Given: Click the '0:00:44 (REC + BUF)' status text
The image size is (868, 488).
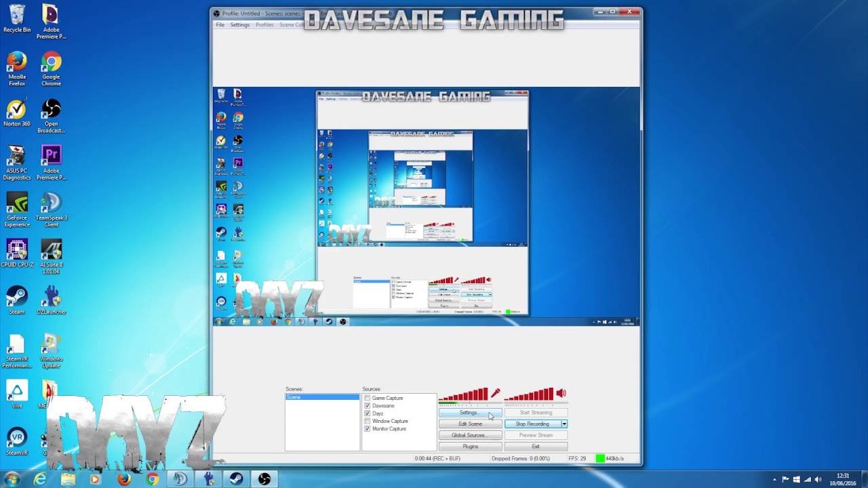Looking at the screenshot, I should click(437, 459).
